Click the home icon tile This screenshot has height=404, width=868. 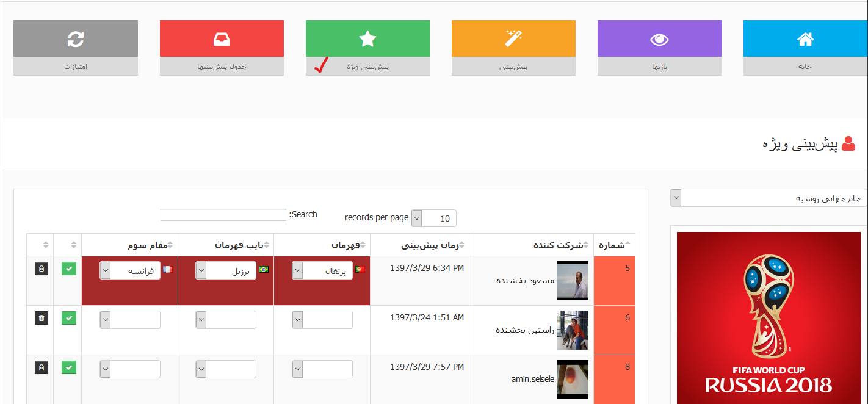point(805,39)
